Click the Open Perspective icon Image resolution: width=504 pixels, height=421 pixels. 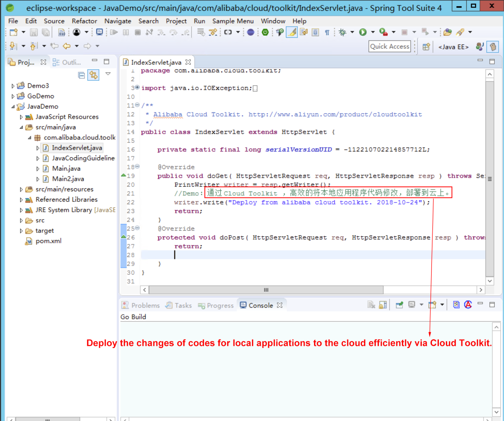click(426, 47)
